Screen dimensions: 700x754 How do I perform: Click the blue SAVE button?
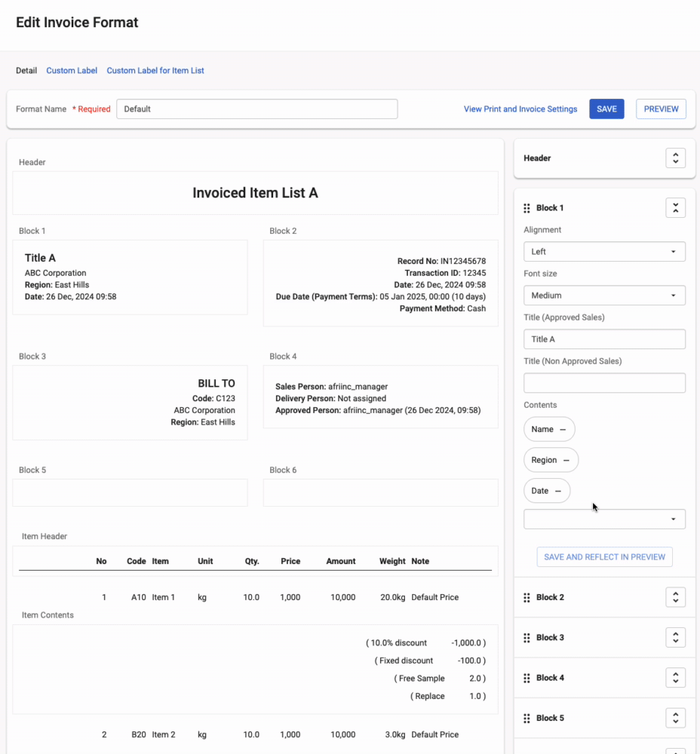coord(606,109)
